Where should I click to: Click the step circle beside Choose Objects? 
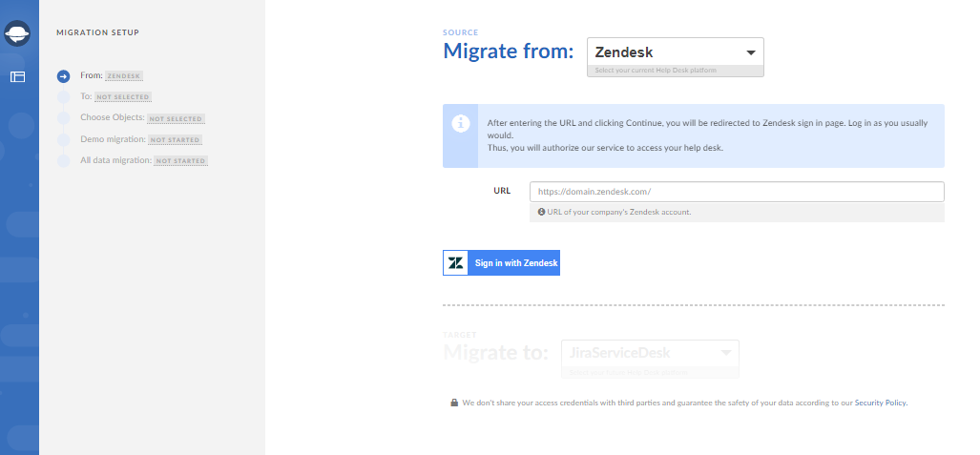click(x=63, y=118)
